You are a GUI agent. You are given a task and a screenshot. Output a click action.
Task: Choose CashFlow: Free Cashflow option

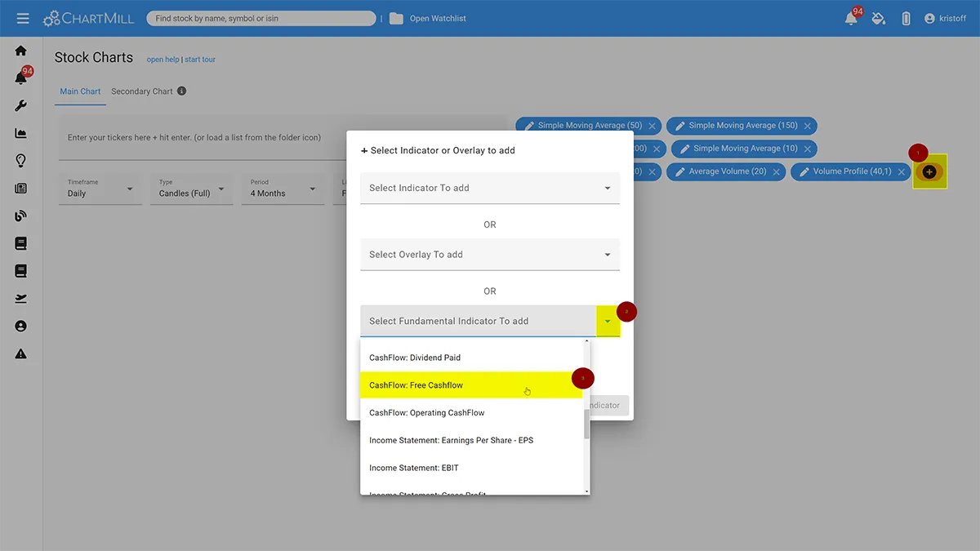pyautogui.click(x=471, y=385)
